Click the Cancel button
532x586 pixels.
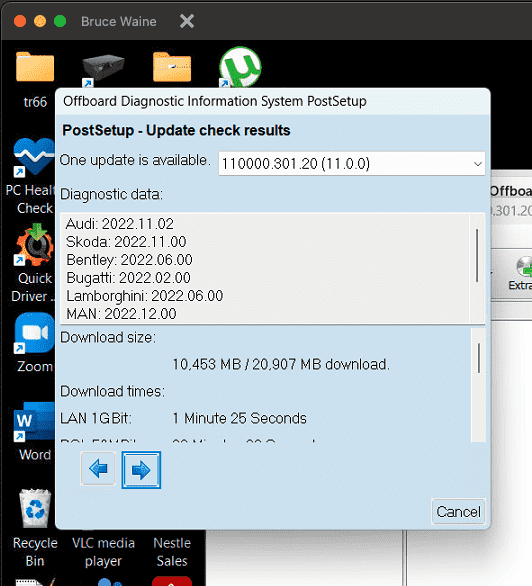[x=458, y=512]
